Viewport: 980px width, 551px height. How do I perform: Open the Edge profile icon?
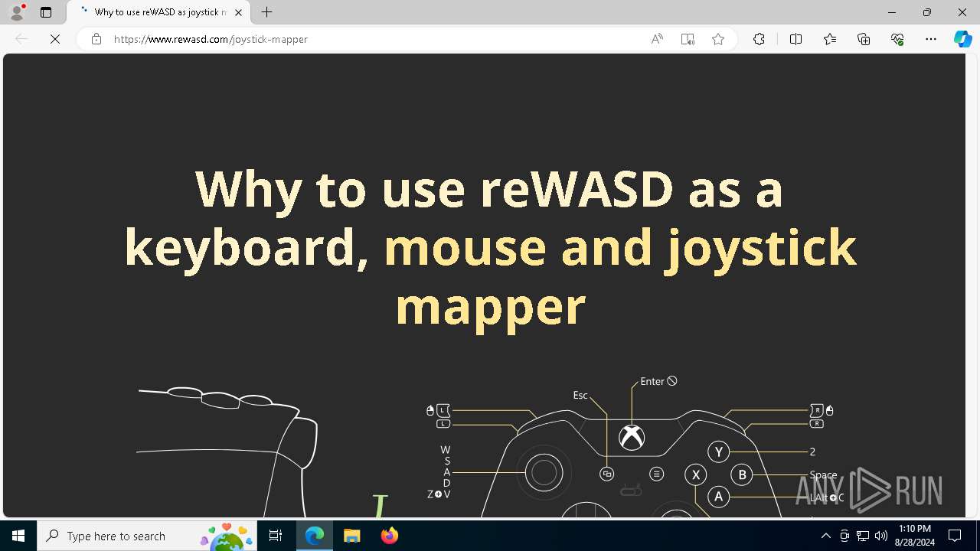coord(17,12)
